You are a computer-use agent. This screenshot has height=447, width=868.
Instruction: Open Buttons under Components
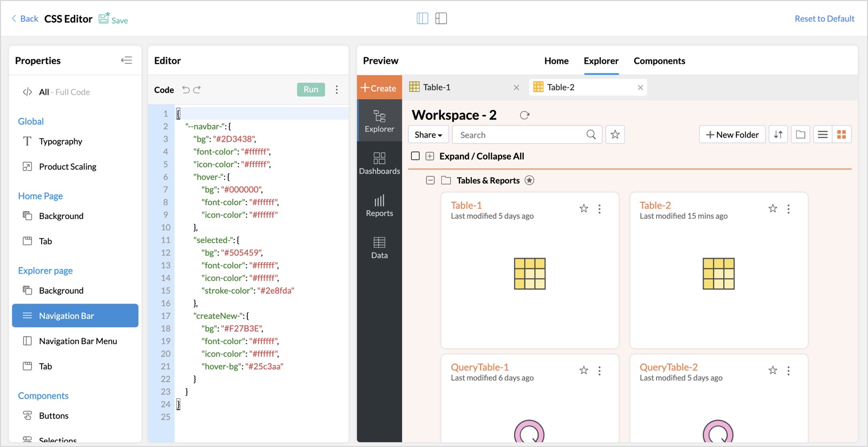[x=75, y=416]
